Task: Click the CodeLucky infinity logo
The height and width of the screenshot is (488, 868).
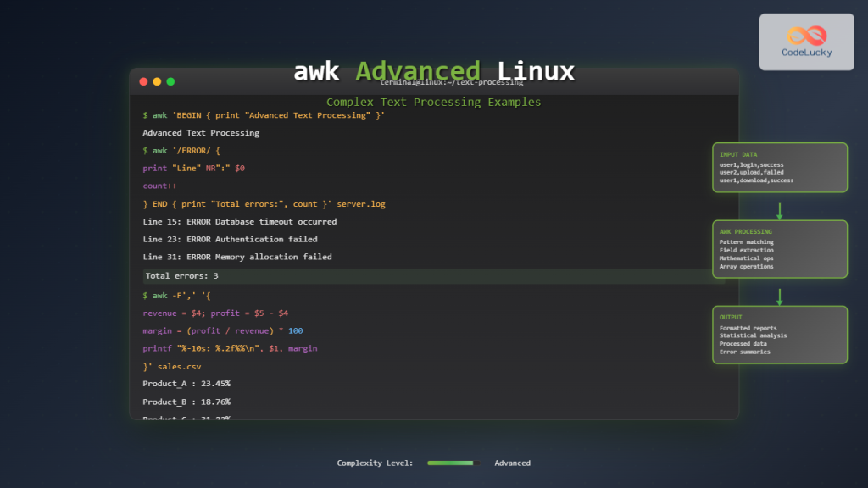Action: click(805, 34)
